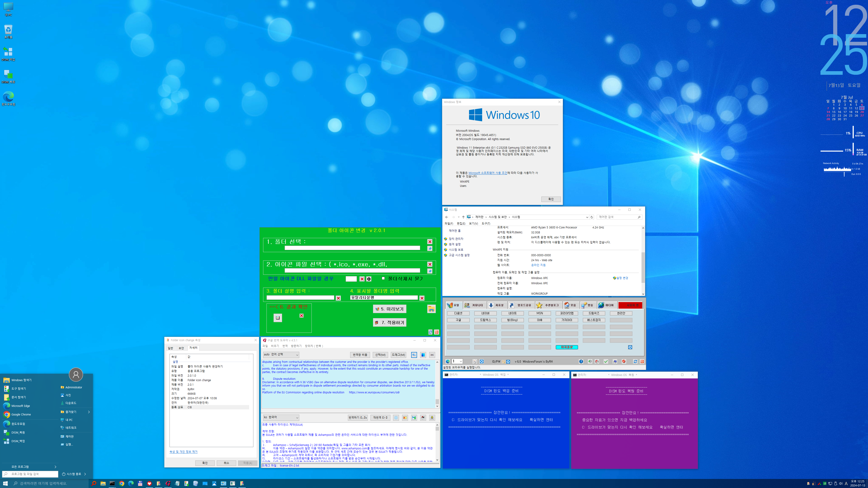The width and height of the screenshot is (868, 488).
Task: Click the folder selection input field
Action: pyautogui.click(x=352, y=248)
